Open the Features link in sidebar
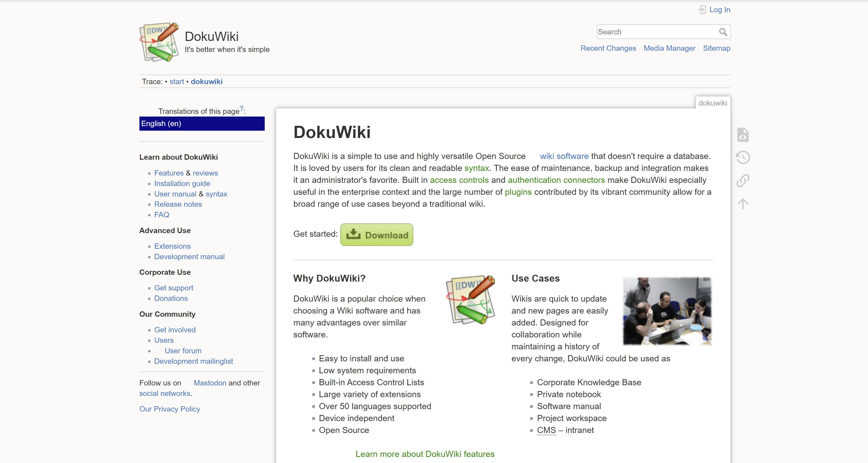Screen dimensions: 868x463 coord(169,173)
